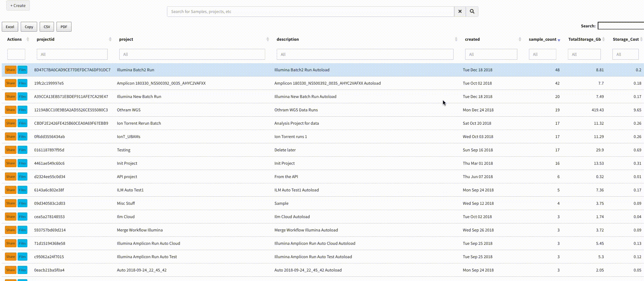
Task: Click date 'Thu Mar 01 2018'
Action: click(x=478, y=163)
